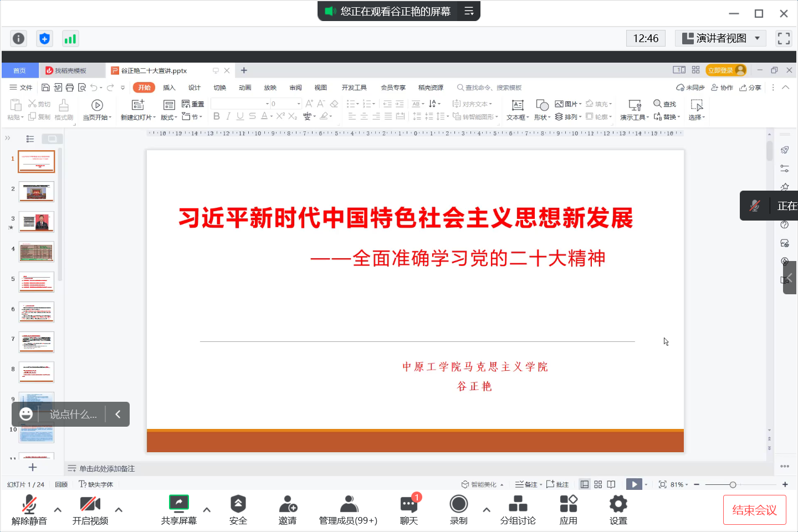
Task: Toggle bold formatting
Action: (x=216, y=116)
